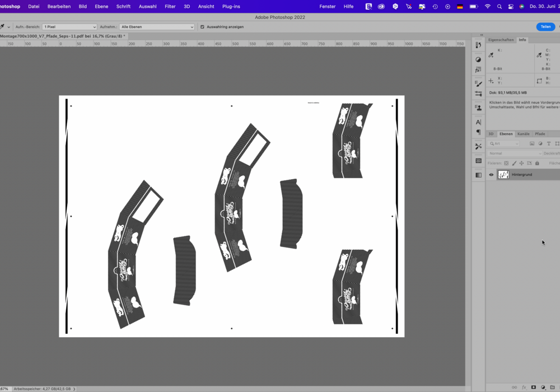Open the Creative Cloud menu bar icon

[x=381, y=6]
